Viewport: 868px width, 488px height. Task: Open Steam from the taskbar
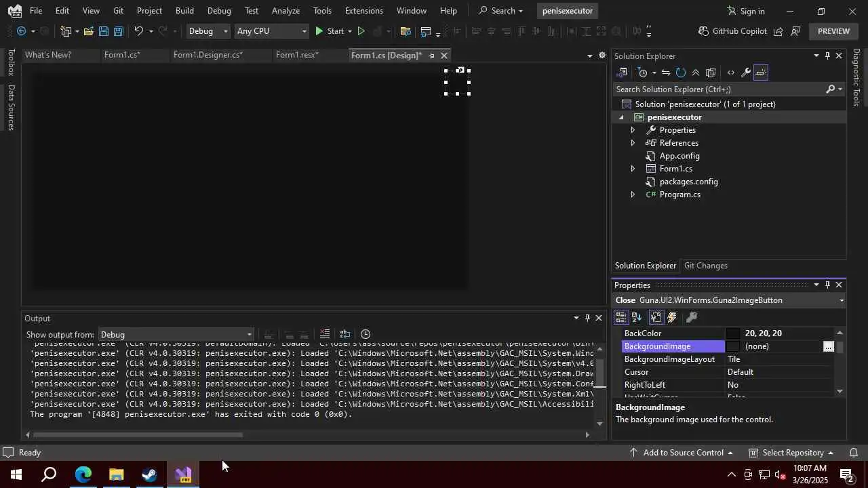point(149,474)
